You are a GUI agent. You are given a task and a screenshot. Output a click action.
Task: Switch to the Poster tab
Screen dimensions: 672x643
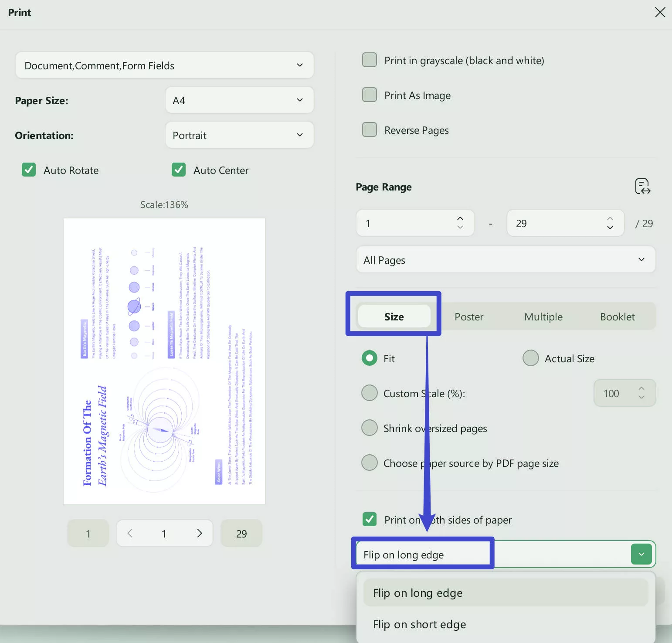(469, 317)
